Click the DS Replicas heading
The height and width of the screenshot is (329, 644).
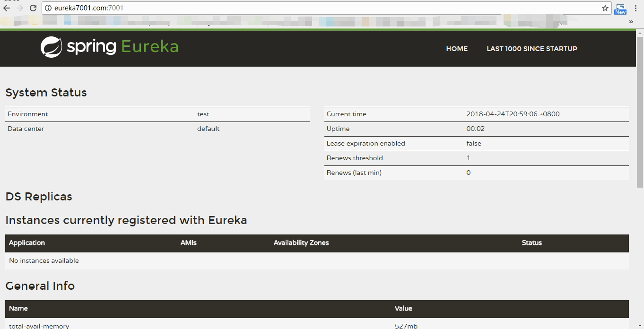[x=39, y=197]
